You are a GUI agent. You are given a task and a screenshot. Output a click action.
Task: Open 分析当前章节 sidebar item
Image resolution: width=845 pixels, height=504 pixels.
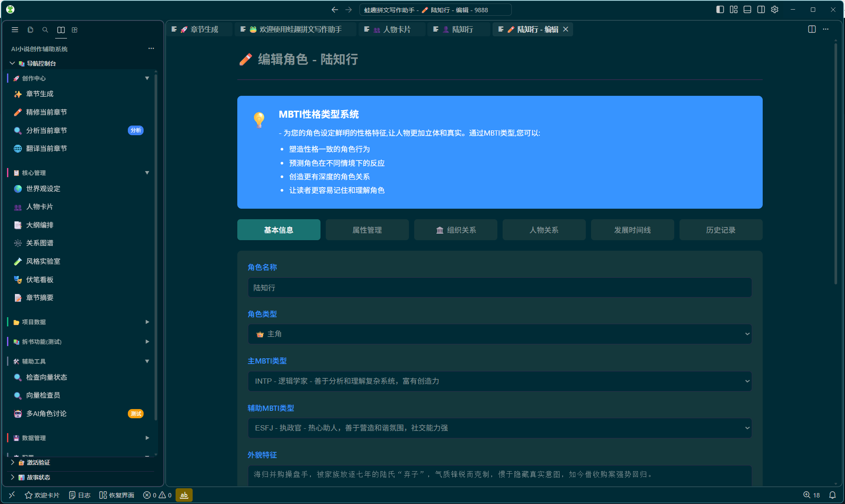(x=81, y=130)
